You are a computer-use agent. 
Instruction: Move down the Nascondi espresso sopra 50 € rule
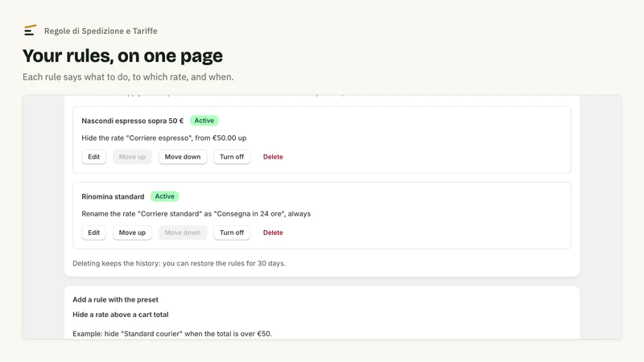(x=183, y=157)
